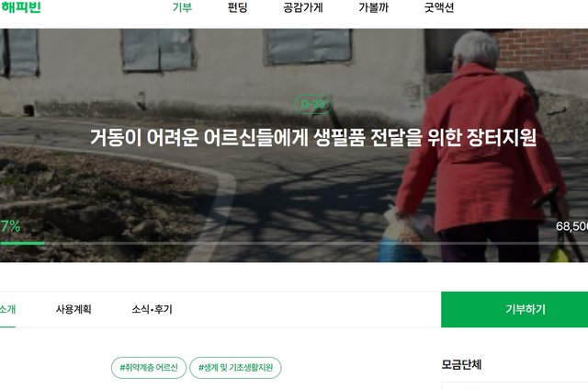588x390 pixels.
Task: Select the #취약계층 어르신 tag
Action: [x=149, y=368]
